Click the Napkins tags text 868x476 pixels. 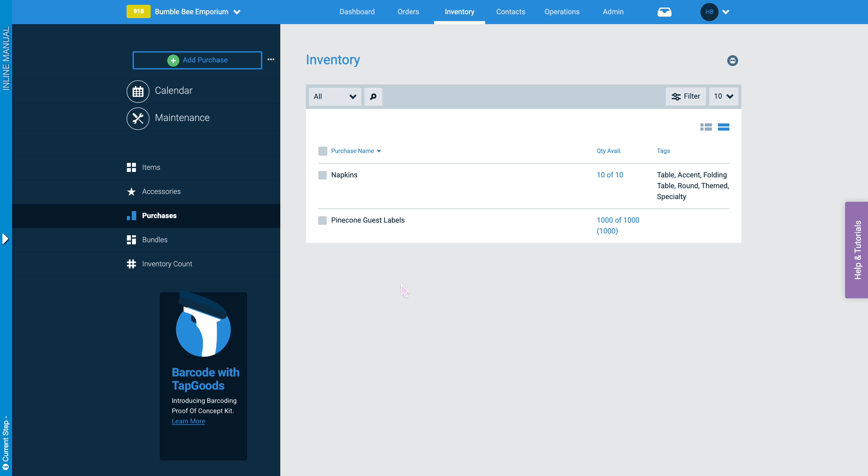[693, 186]
